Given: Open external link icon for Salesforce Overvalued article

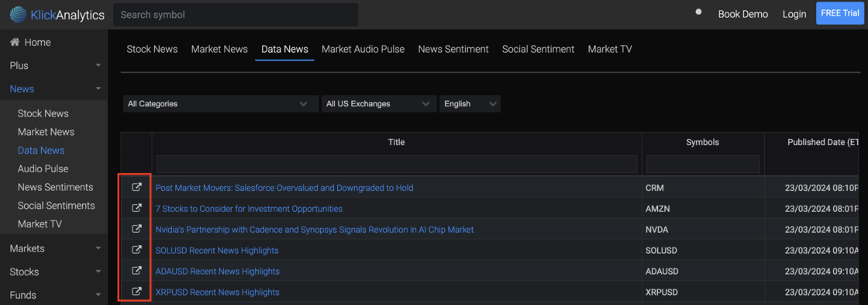Looking at the screenshot, I should tap(136, 188).
